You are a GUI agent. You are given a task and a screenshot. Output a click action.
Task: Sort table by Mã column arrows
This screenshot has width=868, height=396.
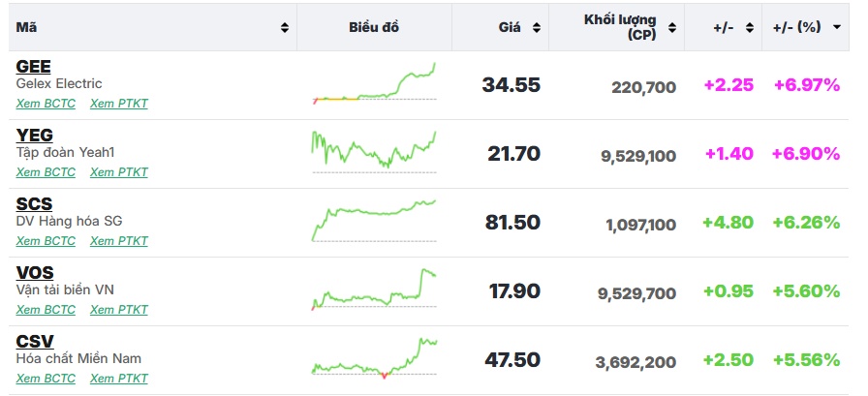[285, 27]
